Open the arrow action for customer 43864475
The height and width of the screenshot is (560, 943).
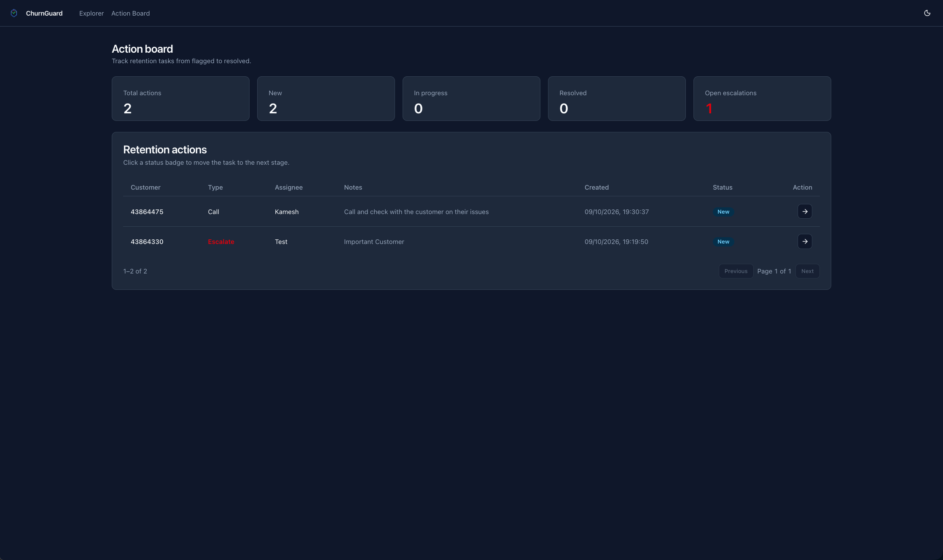[805, 212]
